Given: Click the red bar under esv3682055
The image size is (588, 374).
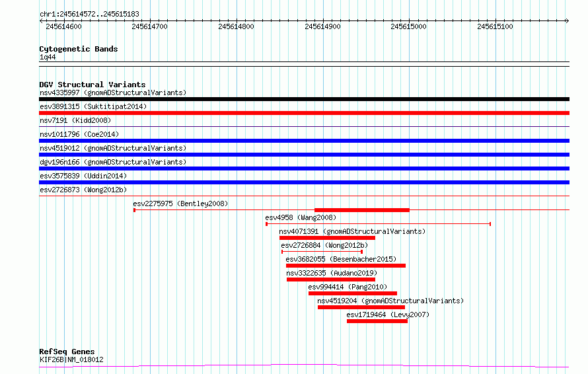Looking at the screenshot, I should pos(346,266).
